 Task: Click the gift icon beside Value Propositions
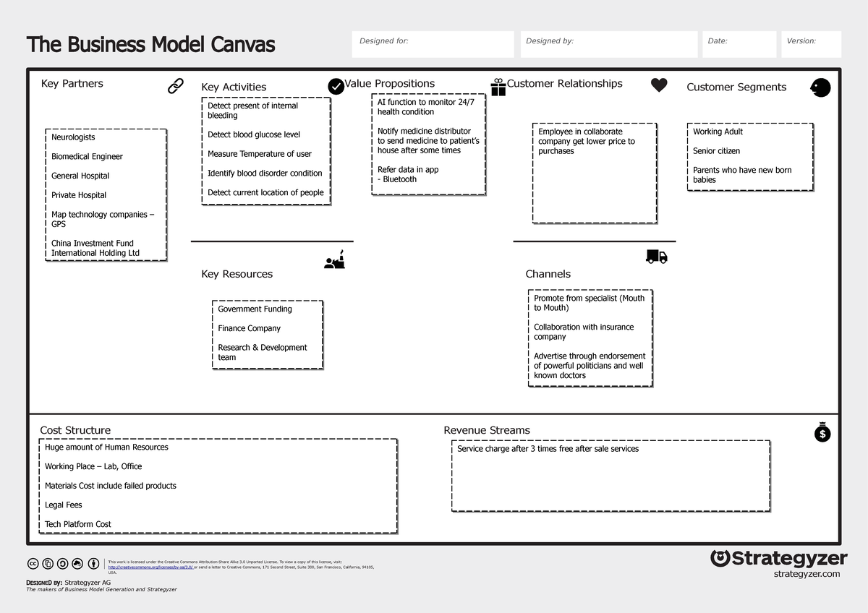point(498,85)
